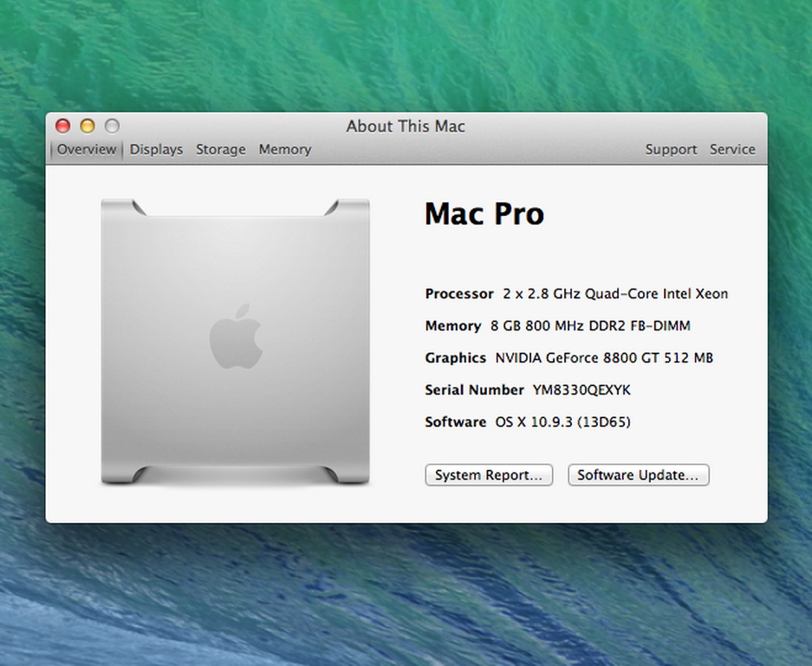Minimize window with the yellow button

[x=88, y=126]
